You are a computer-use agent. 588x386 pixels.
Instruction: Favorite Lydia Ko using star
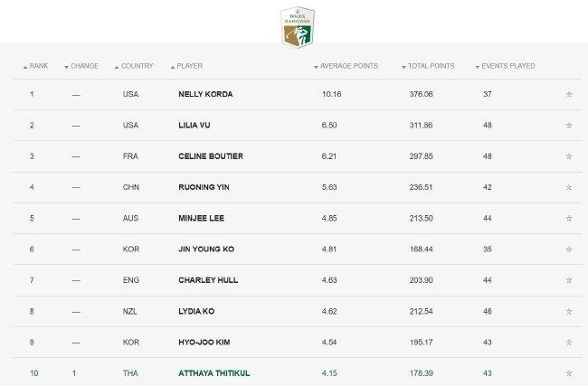(x=569, y=311)
